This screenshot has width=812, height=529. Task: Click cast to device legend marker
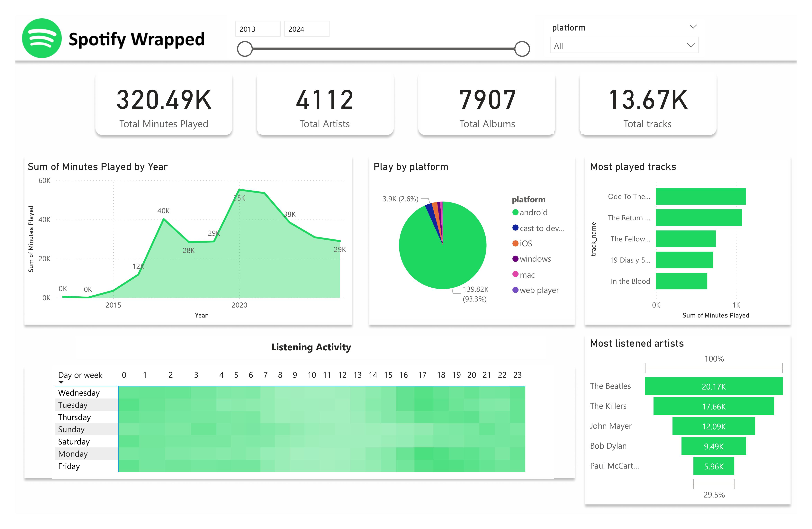[x=515, y=228]
